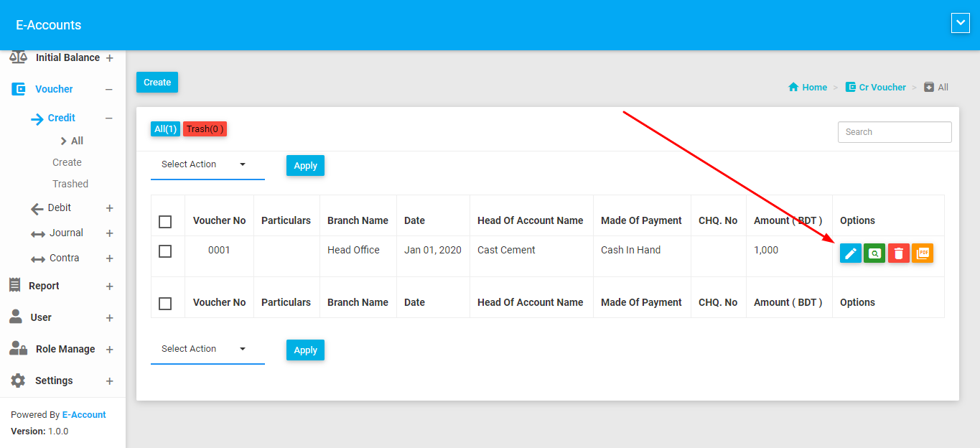Open the header dropdown arrow at top right

[960, 24]
